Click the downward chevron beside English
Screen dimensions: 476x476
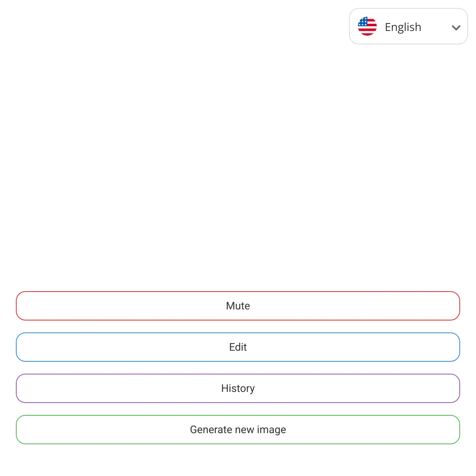coord(456,27)
